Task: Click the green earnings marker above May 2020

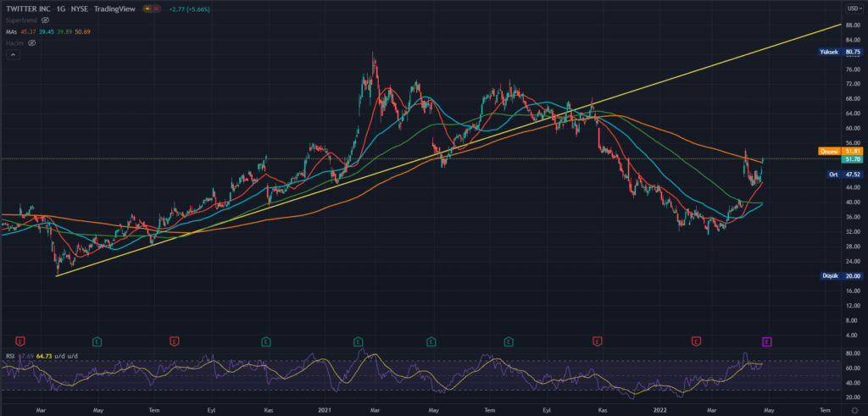Action: [x=97, y=342]
